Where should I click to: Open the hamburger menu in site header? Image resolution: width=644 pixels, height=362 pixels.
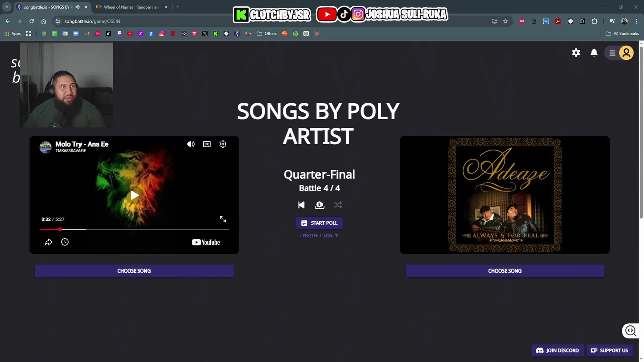[612, 53]
